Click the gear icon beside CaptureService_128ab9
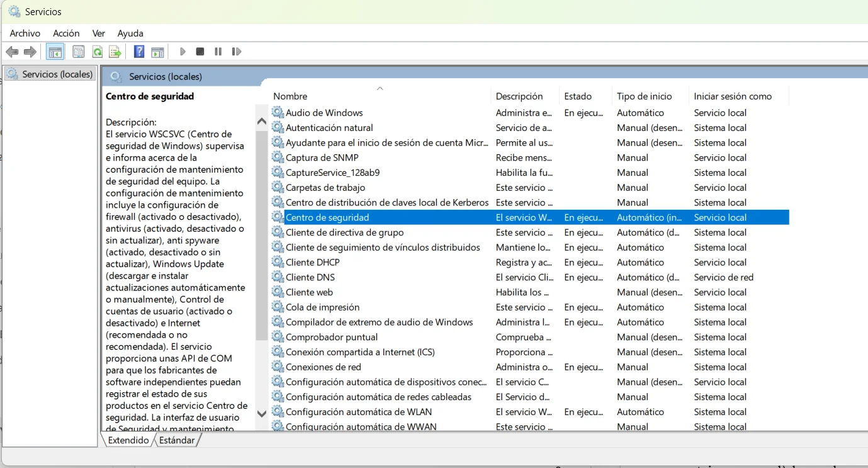The image size is (868, 468). pyautogui.click(x=278, y=172)
